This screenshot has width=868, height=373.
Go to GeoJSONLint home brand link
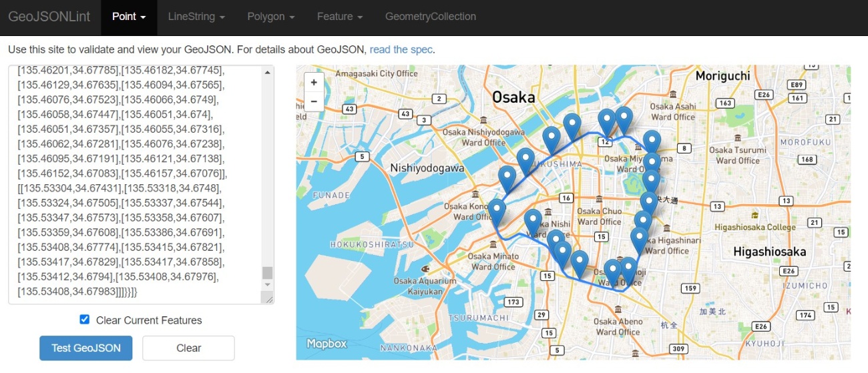tap(49, 17)
